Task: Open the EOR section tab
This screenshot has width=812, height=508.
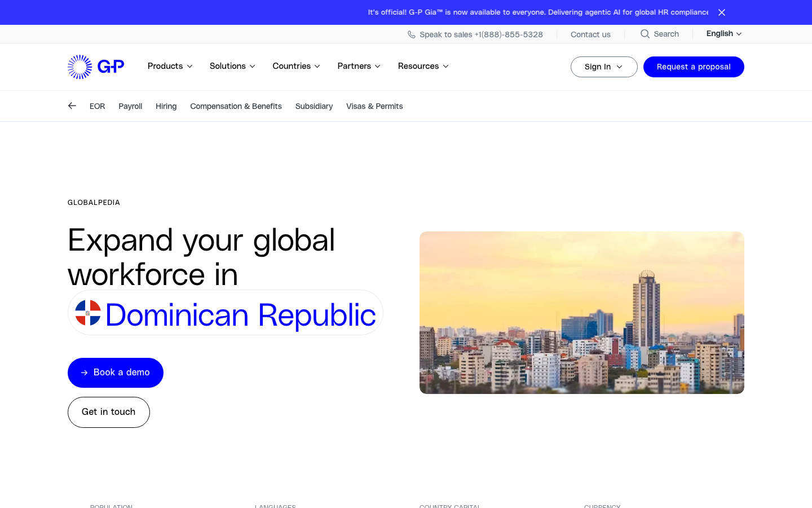Action: click(x=97, y=106)
